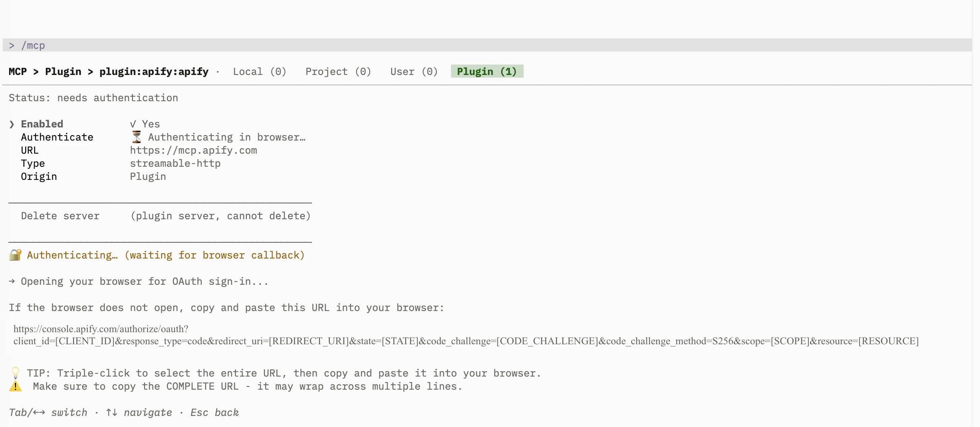This screenshot has height=427, width=980.
Task: Click 'Make sure to copy the COMPLETE URL' line
Action: [x=247, y=386]
